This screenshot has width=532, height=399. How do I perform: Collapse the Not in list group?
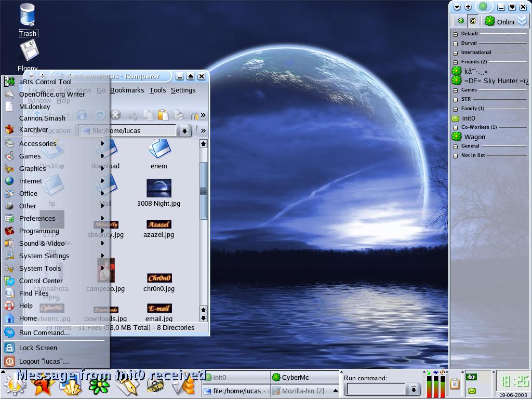pyautogui.click(x=455, y=156)
